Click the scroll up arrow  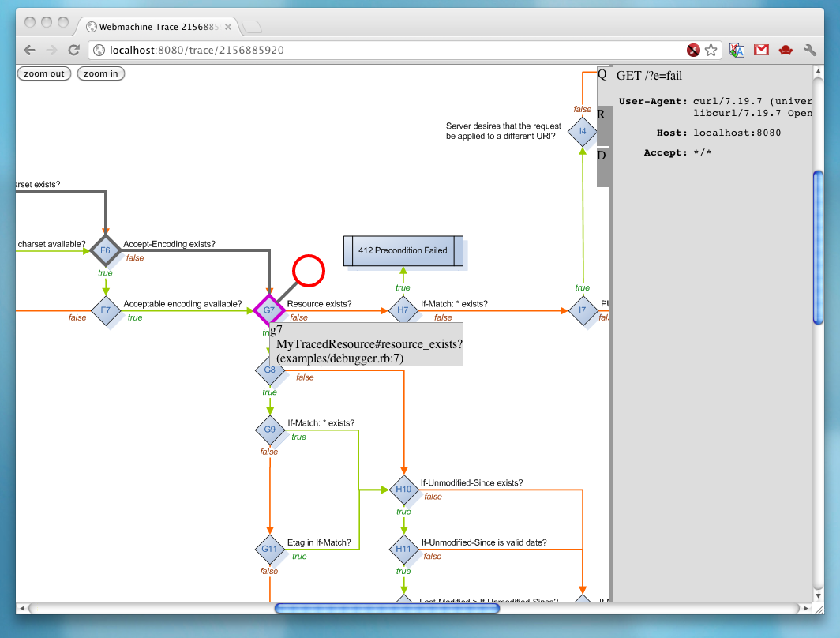tap(818, 71)
